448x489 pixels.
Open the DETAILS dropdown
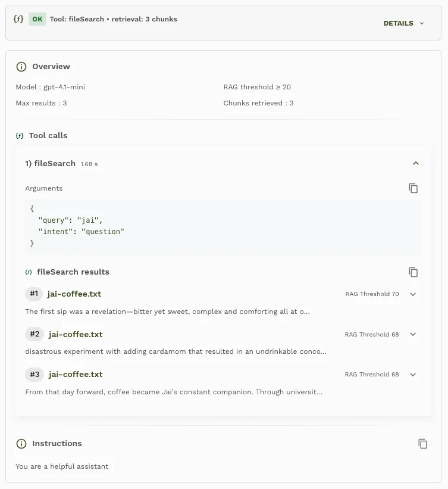click(x=404, y=23)
